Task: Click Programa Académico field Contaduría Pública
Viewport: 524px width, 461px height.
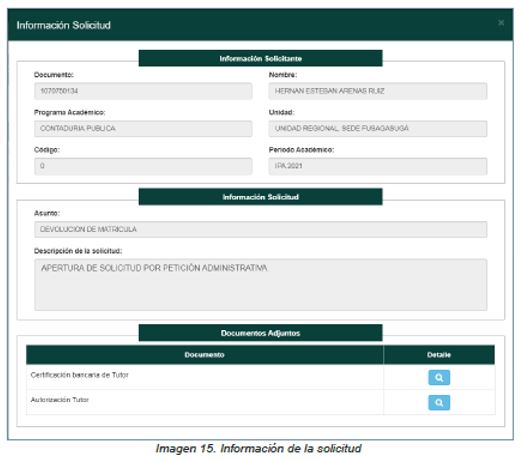Action: 143,128
